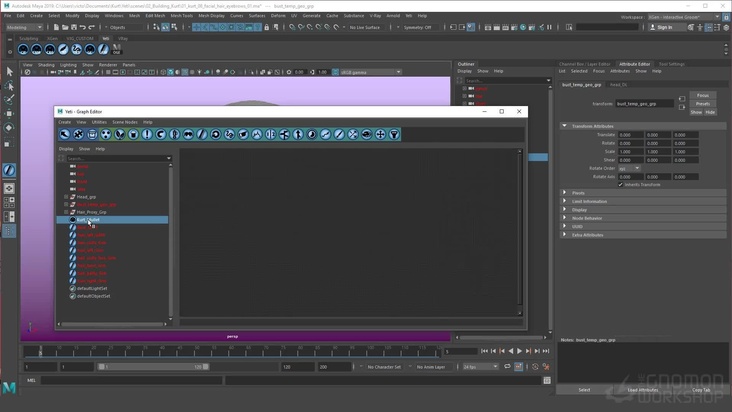Toggle the Inherits Transform checkbox
The image size is (732, 412).
pos(621,184)
